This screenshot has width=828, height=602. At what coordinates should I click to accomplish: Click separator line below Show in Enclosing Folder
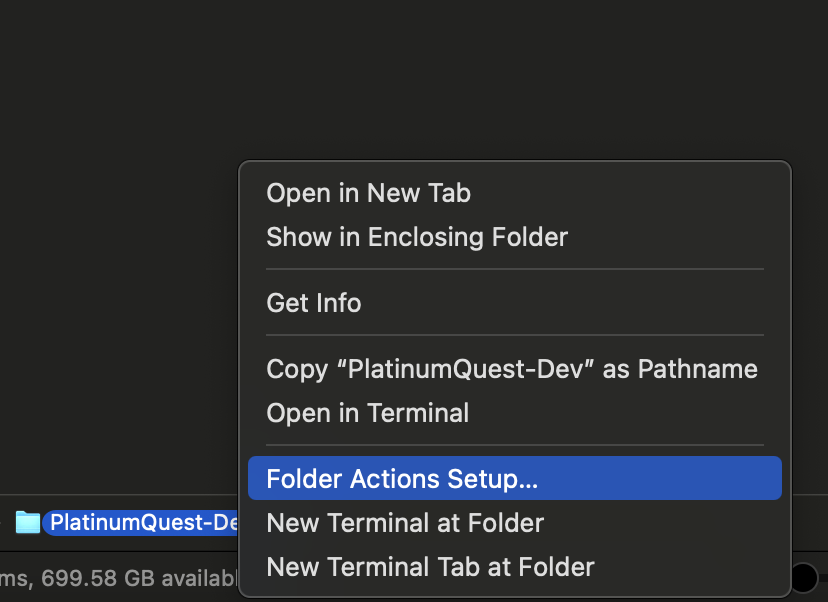point(514,269)
